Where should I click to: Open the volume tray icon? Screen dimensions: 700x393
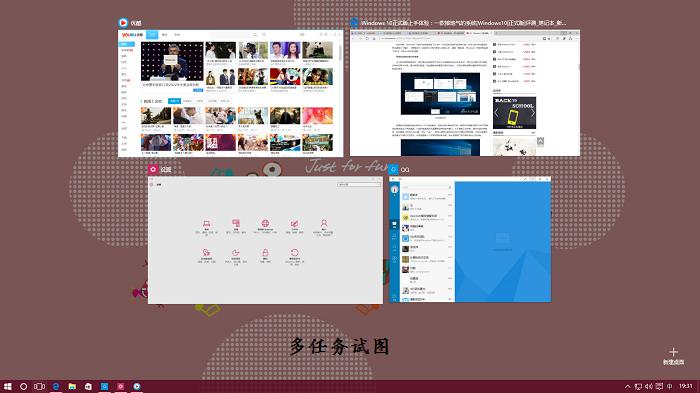click(x=649, y=386)
